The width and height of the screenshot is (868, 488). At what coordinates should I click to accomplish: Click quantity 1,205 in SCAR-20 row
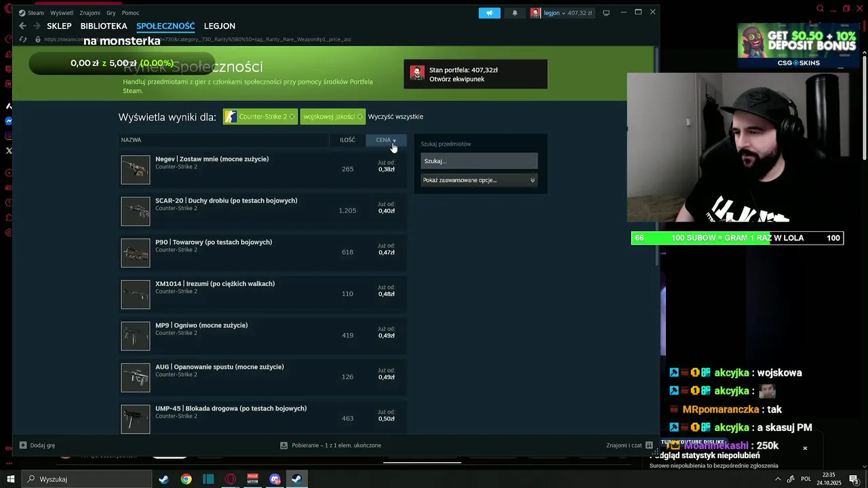coord(347,211)
